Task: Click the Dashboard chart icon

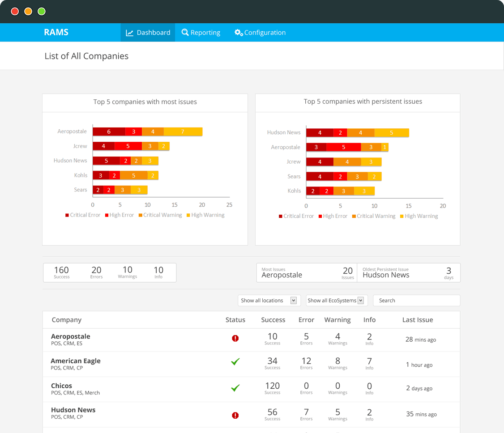Action: tap(129, 33)
